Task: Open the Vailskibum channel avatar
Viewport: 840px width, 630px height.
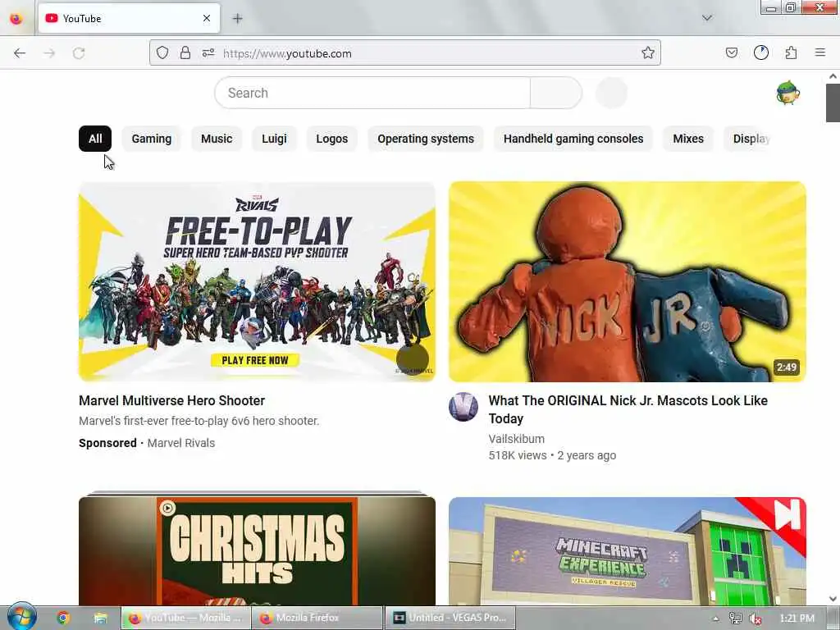Action: pyautogui.click(x=463, y=407)
